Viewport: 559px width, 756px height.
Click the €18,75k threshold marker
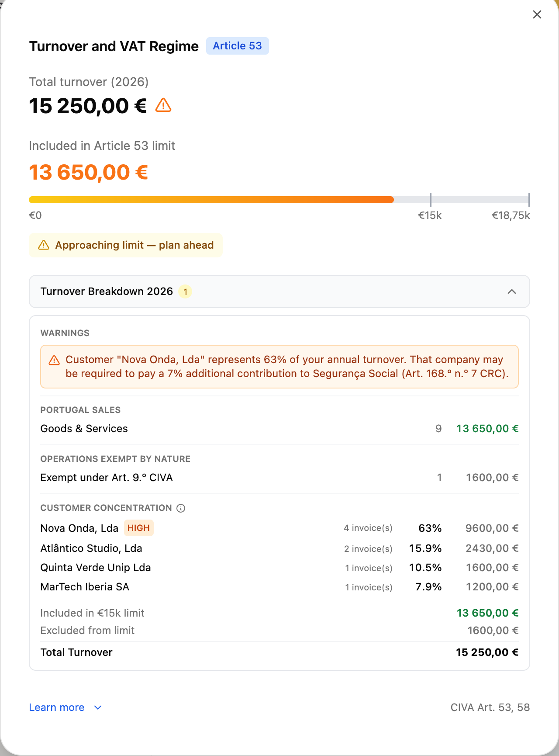click(529, 200)
